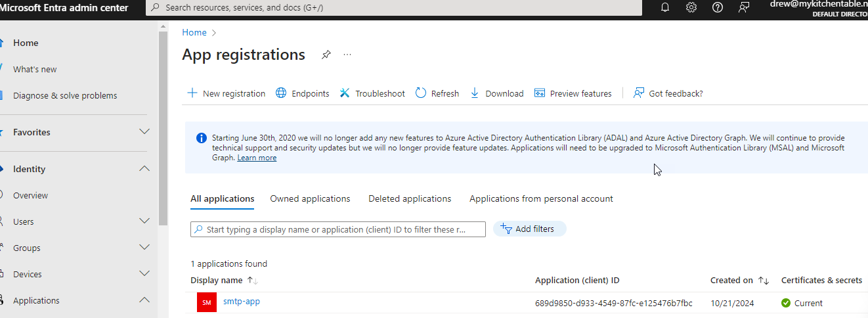Open the smtp-app registration link

[242, 302]
